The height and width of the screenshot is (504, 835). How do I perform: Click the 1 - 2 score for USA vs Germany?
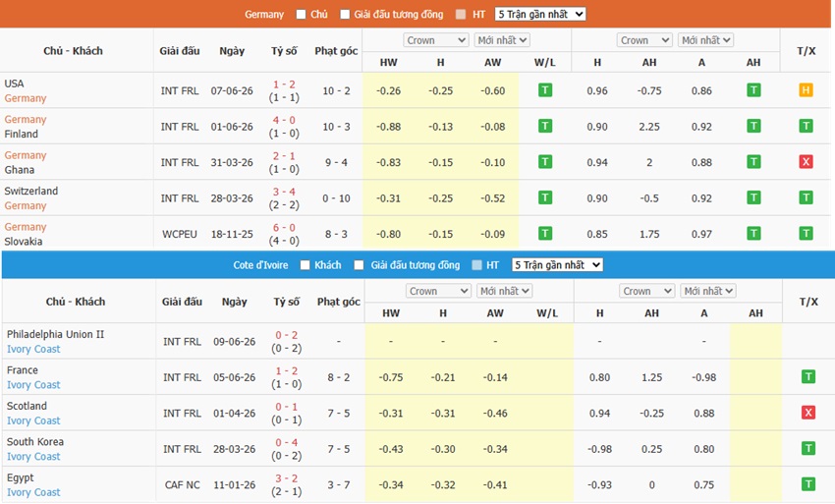pyautogui.click(x=284, y=84)
